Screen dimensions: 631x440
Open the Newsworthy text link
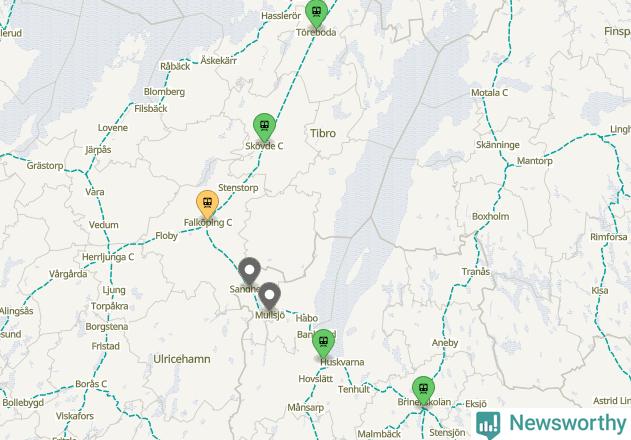tap(567, 423)
